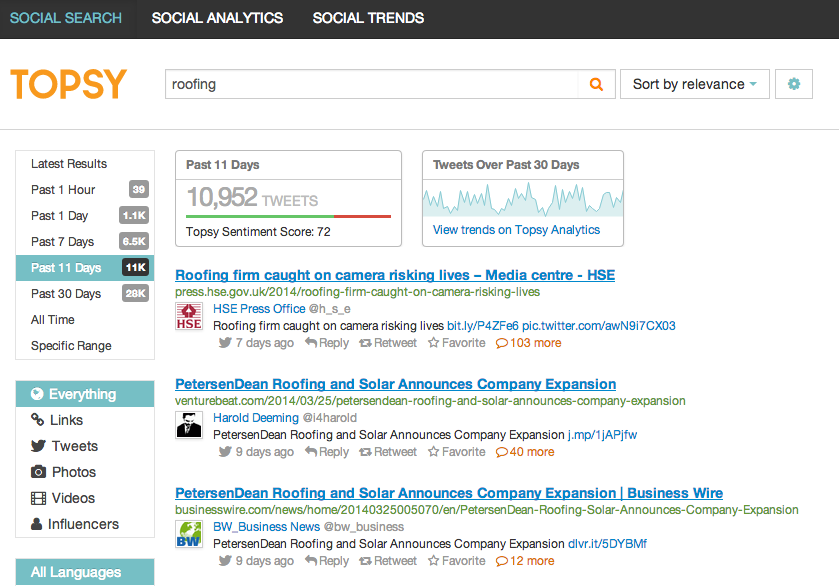Viewport: 839px width, 586px height.
Task: Open Roofing firm caught on camera headline
Action: pyautogui.click(x=395, y=275)
